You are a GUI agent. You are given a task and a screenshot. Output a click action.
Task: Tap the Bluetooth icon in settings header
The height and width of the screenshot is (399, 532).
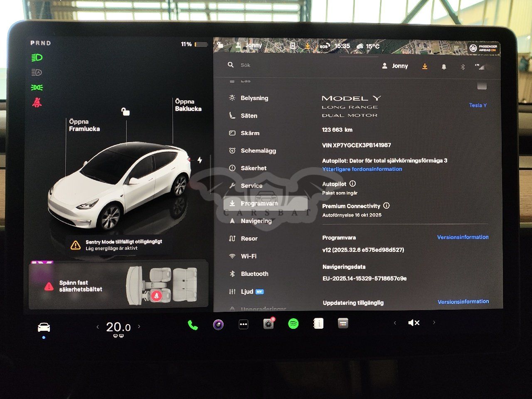tap(463, 66)
